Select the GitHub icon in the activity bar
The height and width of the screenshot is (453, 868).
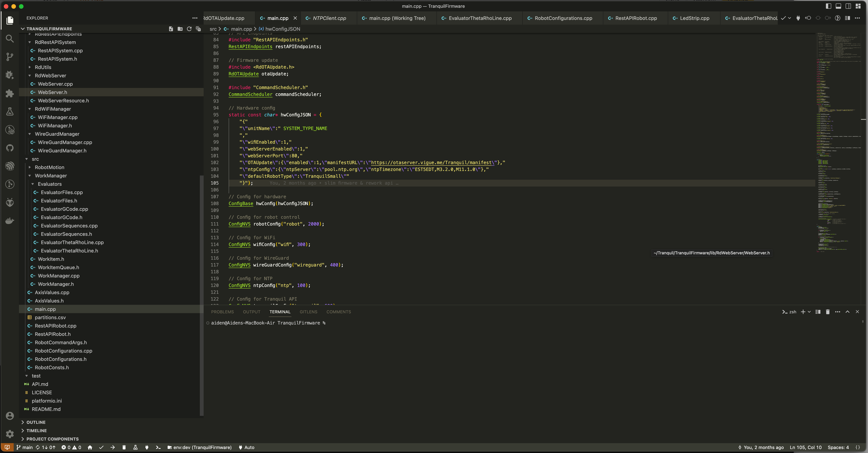click(10, 148)
